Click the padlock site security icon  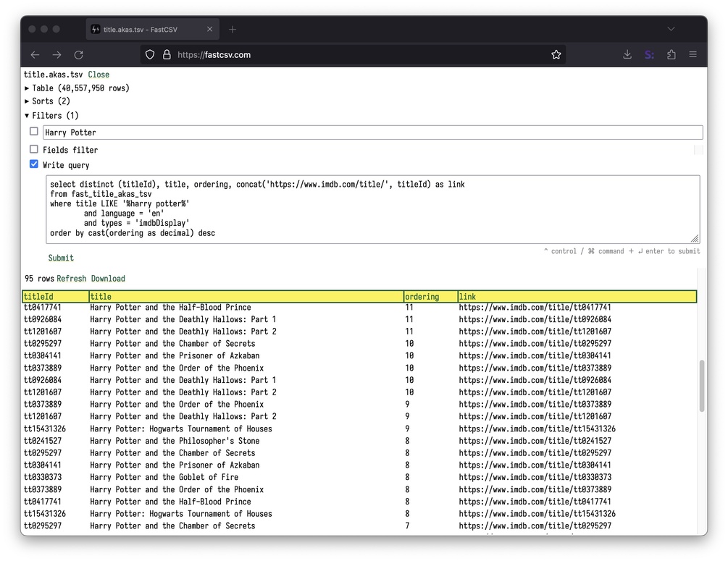(x=167, y=55)
